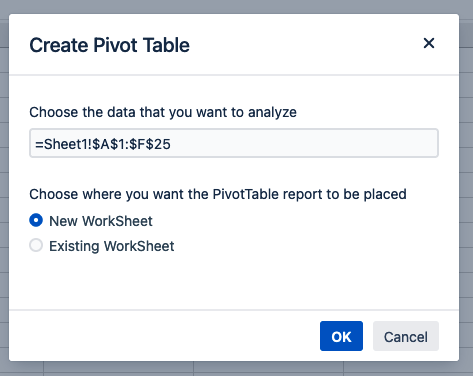Close the Create Pivot Table dialog
This screenshot has width=473, height=376.
point(429,43)
